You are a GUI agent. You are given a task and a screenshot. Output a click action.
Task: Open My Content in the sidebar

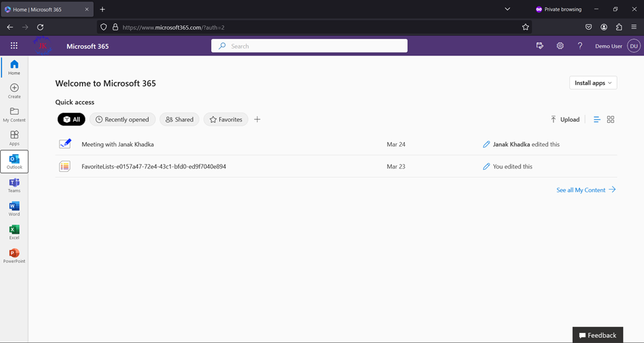point(15,114)
